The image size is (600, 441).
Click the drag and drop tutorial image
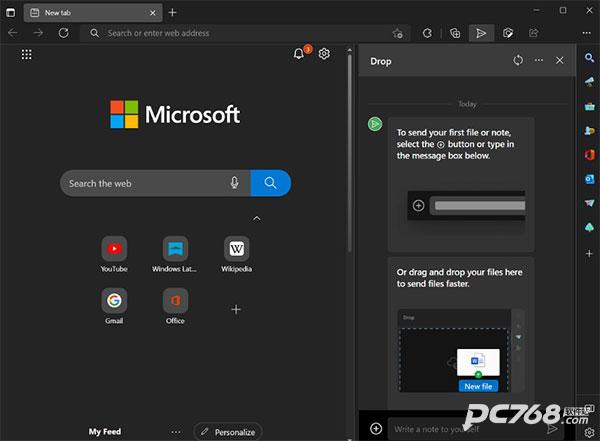(x=461, y=351)
